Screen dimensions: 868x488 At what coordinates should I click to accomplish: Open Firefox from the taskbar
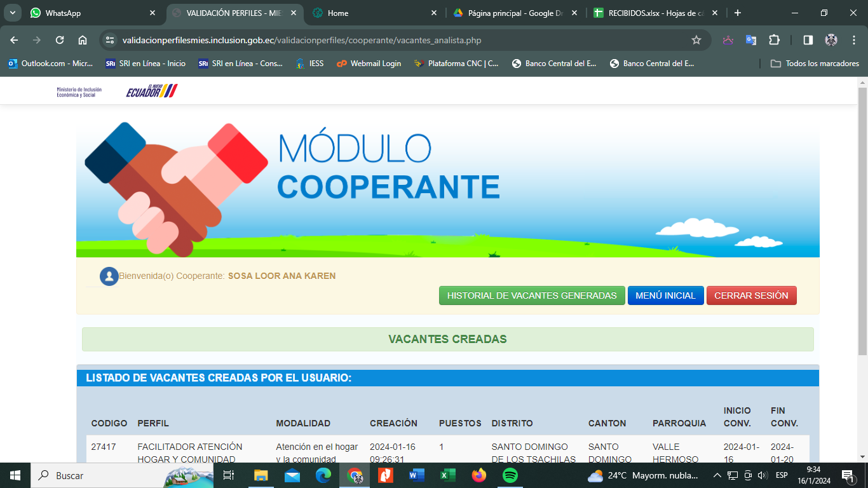478,475
